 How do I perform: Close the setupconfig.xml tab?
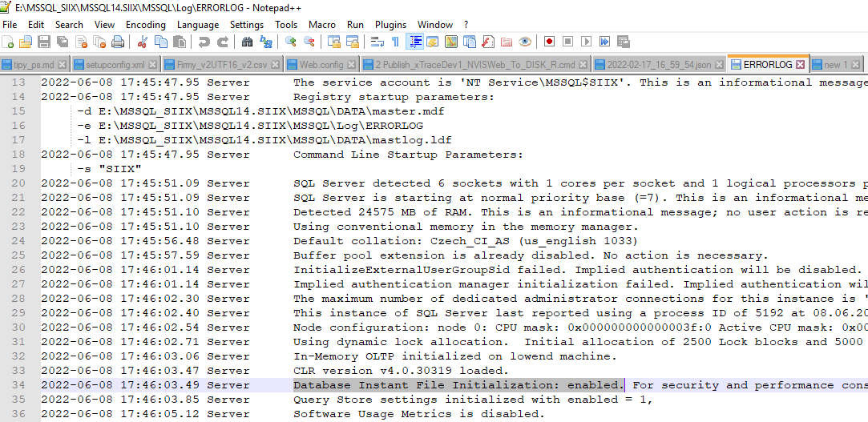[152, 65]
